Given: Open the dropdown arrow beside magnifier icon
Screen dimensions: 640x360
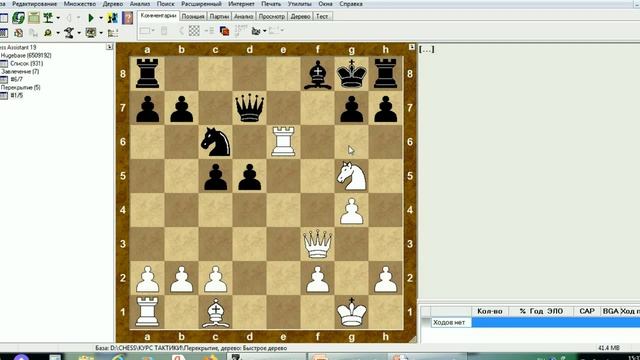Looking at the screenshot, I should [58, 33].
